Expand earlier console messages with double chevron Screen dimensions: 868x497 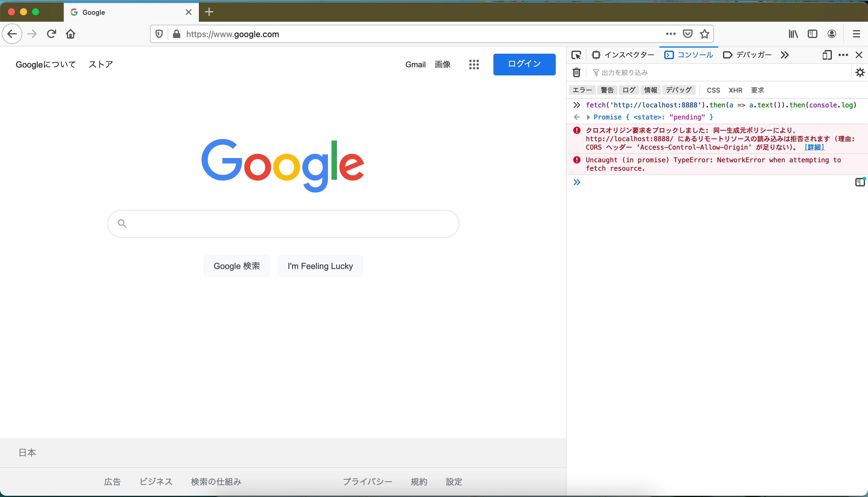(577, 182)
